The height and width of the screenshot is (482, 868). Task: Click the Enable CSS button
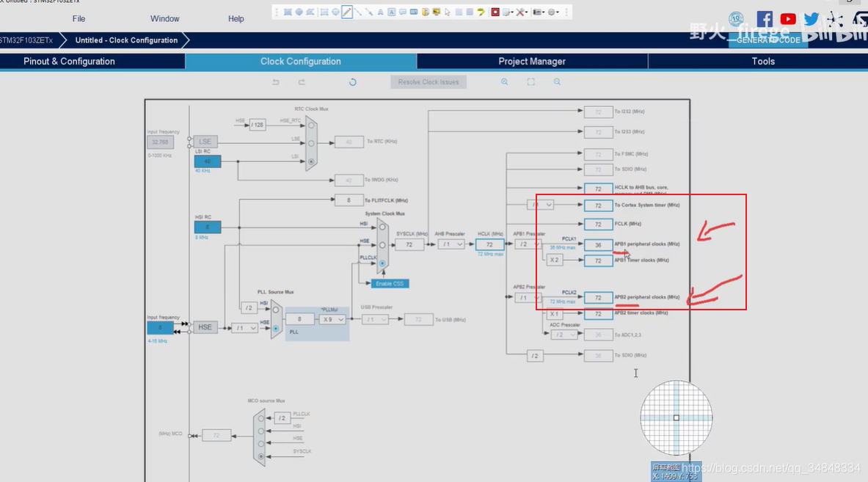click(390, 283)
